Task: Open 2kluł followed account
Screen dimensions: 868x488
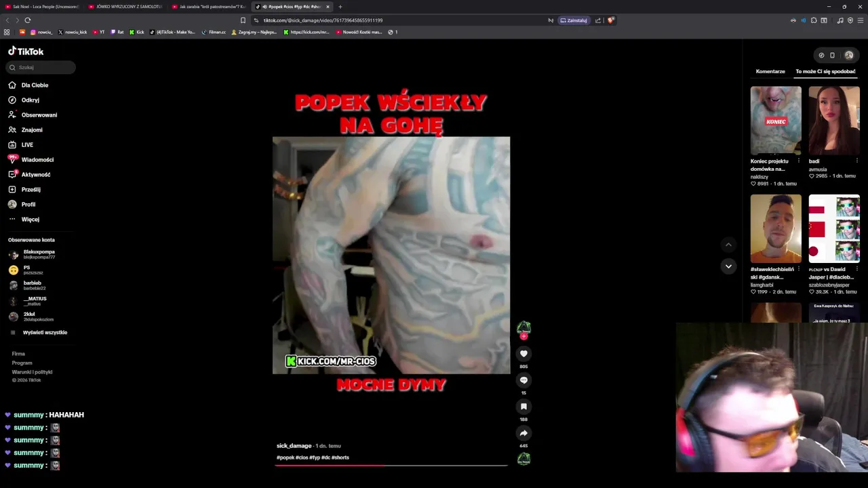Action: click(31, 317)
